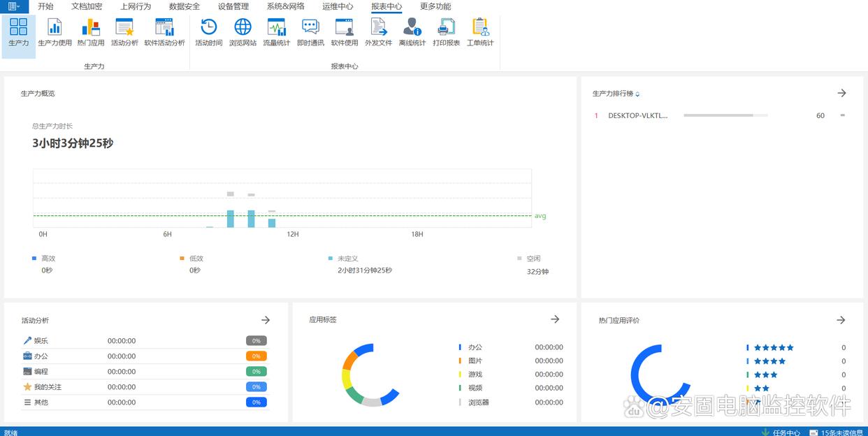Click the DESKTOP-VLKTL ranking progress bar

(725, 115)
